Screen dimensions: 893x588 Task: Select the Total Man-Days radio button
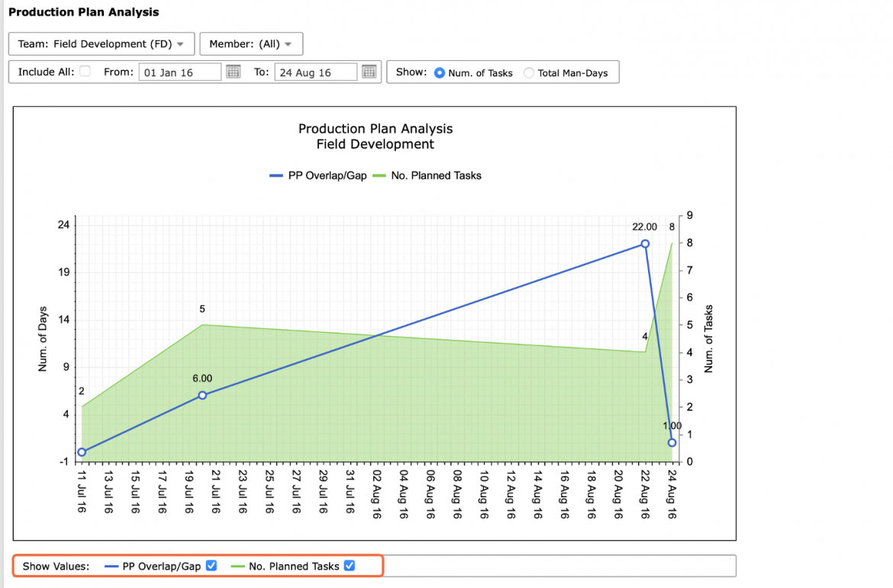pyautogui.click(x=528, y=73)
